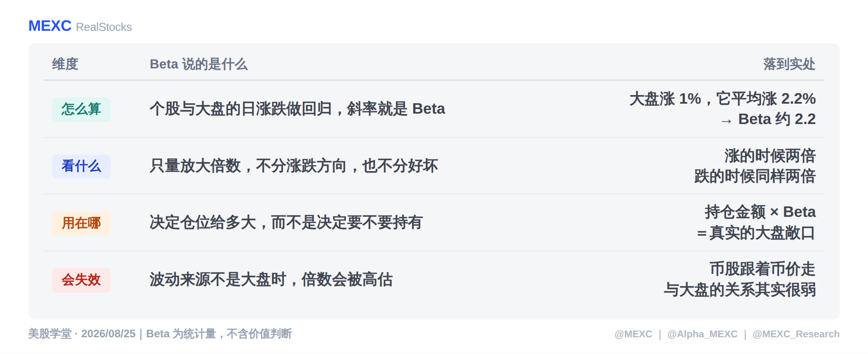Viewport: 868px width, 354px height.
Task: Click the 只量放大倍数 description row
Action: pos(294,166)
